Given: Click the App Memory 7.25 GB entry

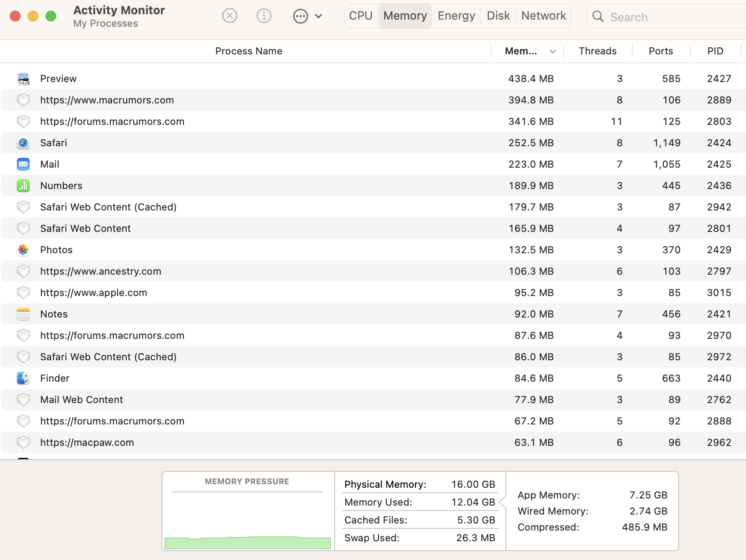Looking at the screenshot, I should click(593, 495).
